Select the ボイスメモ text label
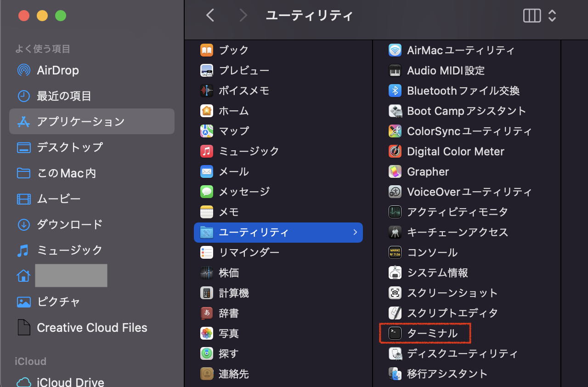588x387 pixels. coord(244,91)
